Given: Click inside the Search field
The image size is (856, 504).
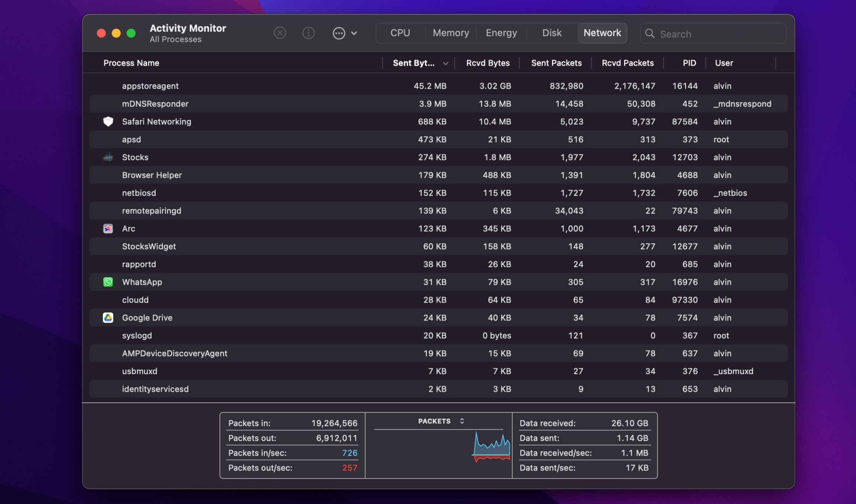Looking at the screenshot, I should [706, 34].
